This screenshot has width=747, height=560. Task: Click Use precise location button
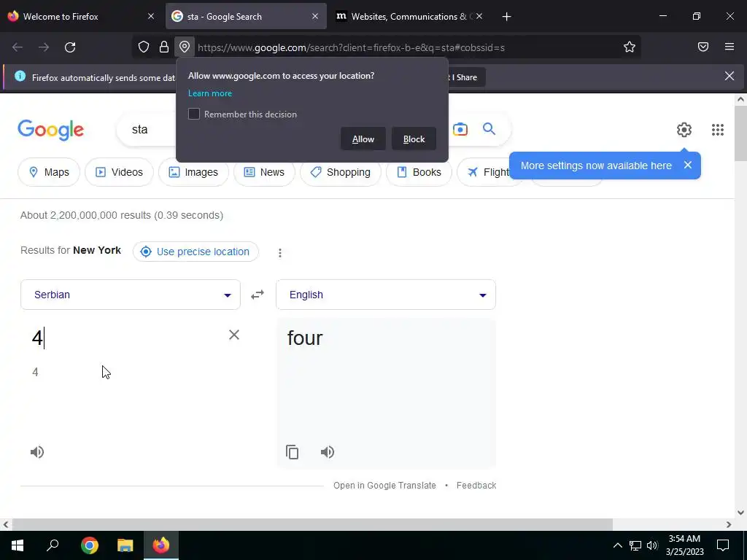[196, 252]
